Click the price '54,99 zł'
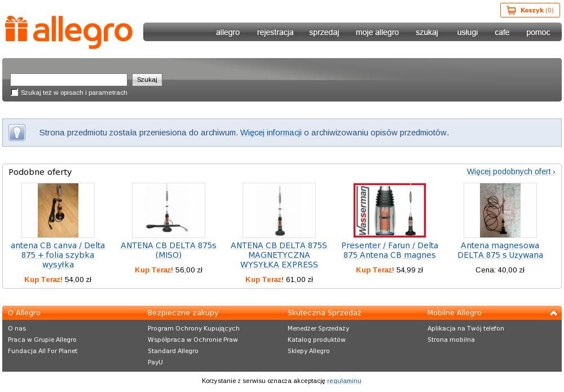The height and width of the screenshot is (392, 564). coord(409,270)
